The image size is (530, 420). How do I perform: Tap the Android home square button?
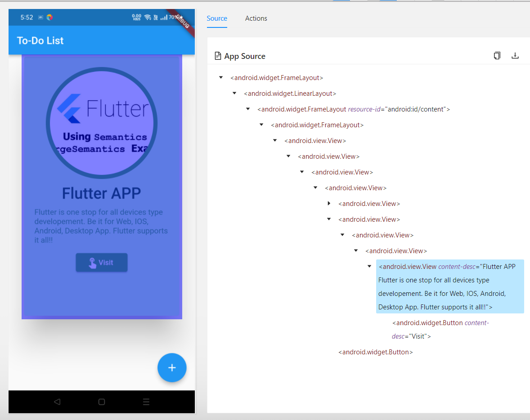click(x=101, y=402)
